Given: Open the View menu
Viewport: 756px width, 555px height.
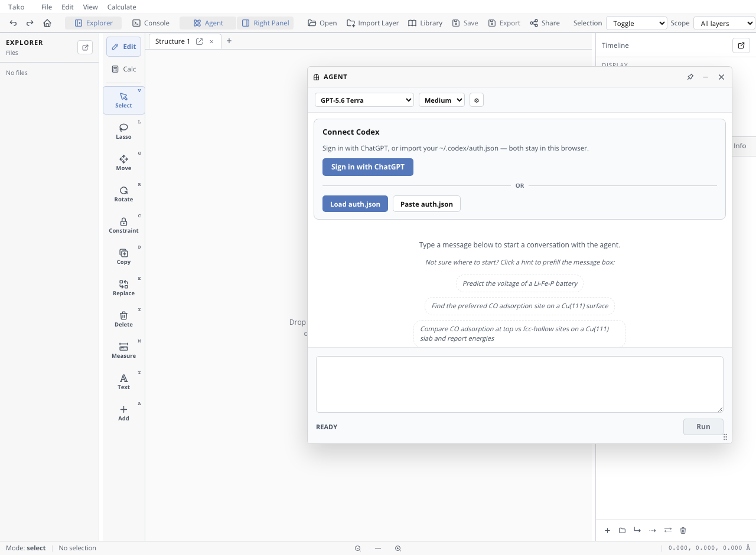Looking at the screenshot, I should pyautogui.click(x=90, y=7).
